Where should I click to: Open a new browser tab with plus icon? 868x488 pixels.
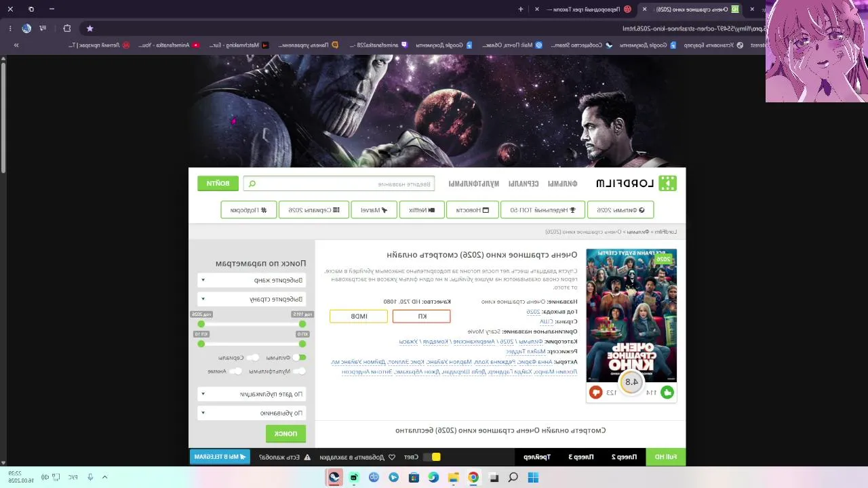(521, 9)
